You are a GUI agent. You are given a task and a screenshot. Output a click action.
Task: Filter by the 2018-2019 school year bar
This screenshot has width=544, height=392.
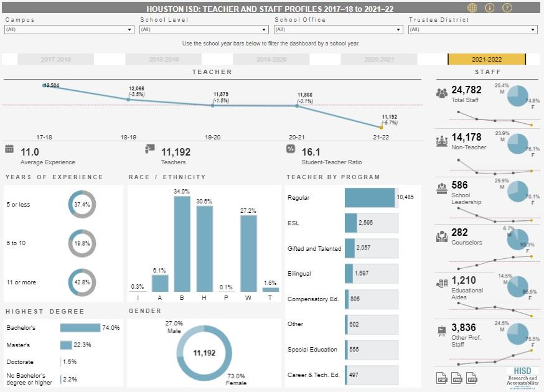coord(164,59)
